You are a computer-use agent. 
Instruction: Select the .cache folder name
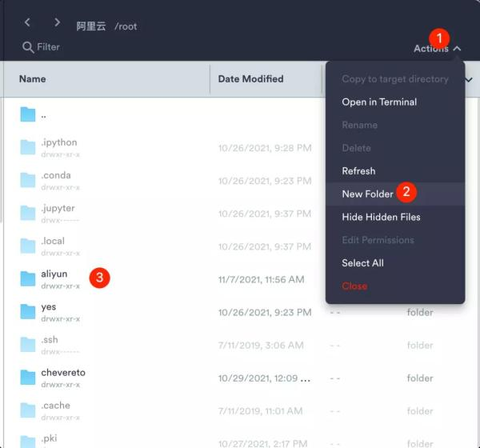point(55,406)
